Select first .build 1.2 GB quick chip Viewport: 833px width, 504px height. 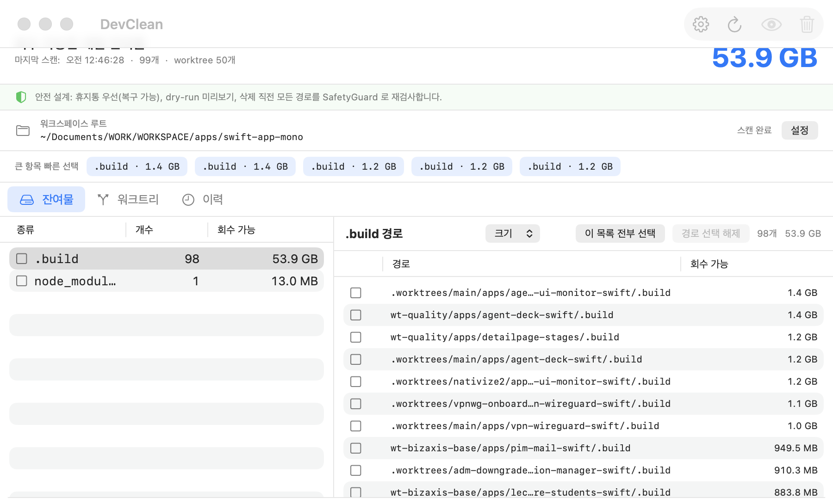coord(354,166)
